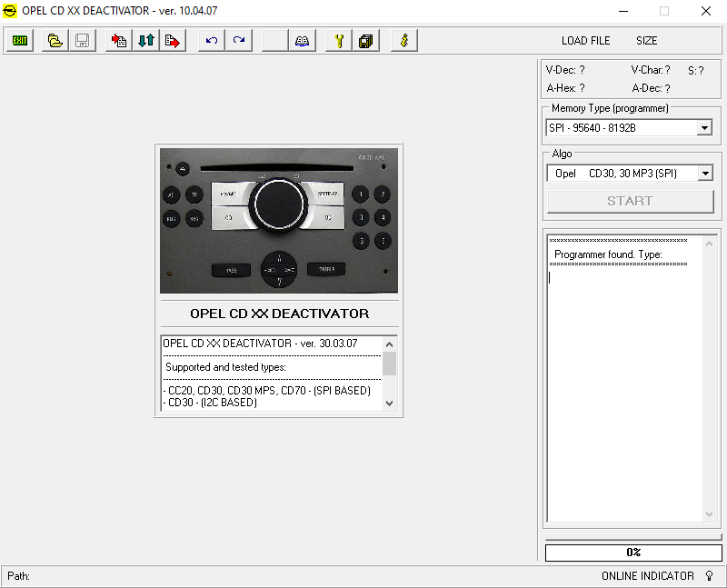727x588 pixels.
Task: Click the 'Programmer found. Type:' log line
Action: (608, 254)
